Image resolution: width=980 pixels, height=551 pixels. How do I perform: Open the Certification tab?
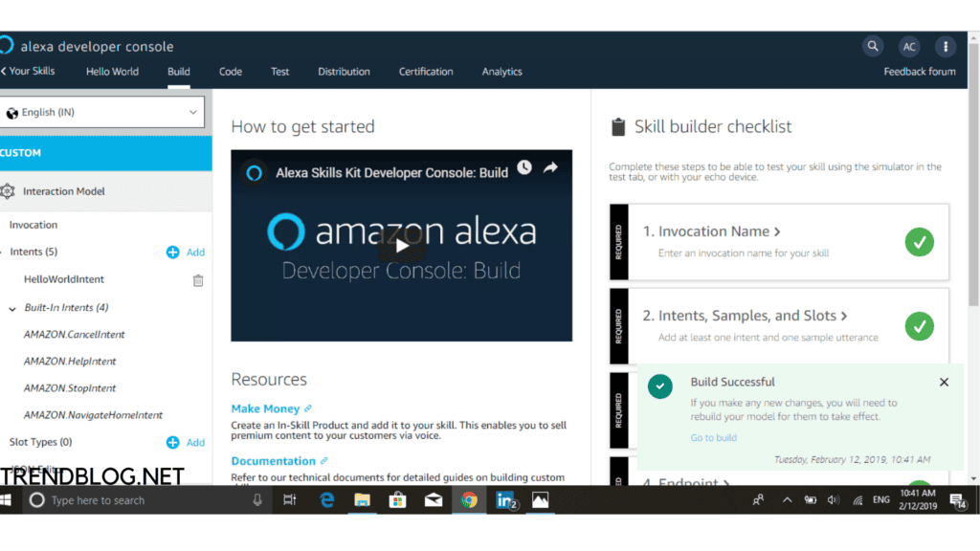click(x=426, y=72)
